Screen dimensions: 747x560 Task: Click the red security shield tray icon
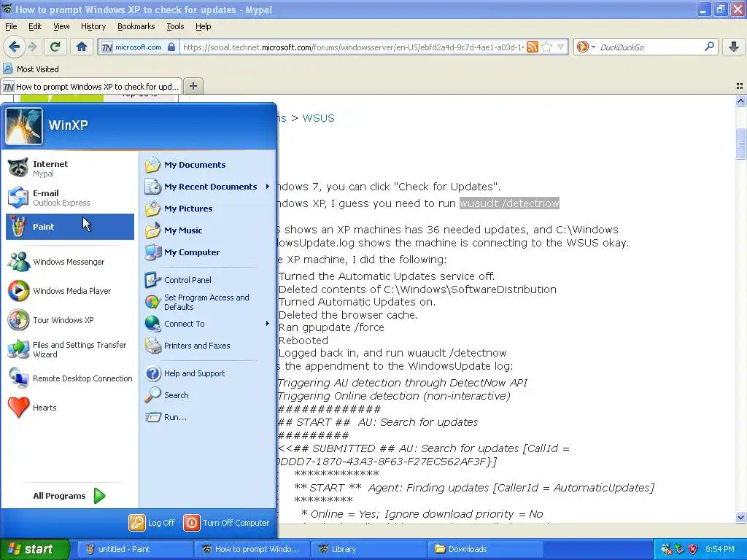click(693, 549)
